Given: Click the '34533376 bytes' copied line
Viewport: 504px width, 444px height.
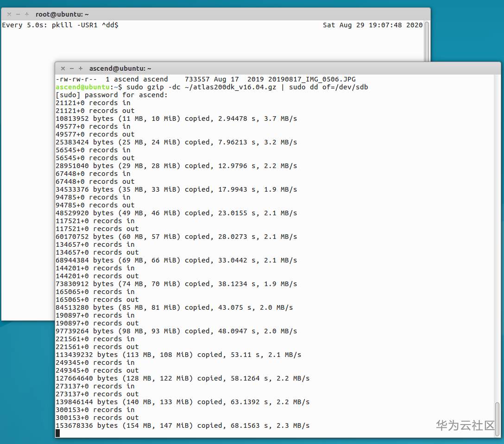Looking at the screenshot, I should point(176,189).
